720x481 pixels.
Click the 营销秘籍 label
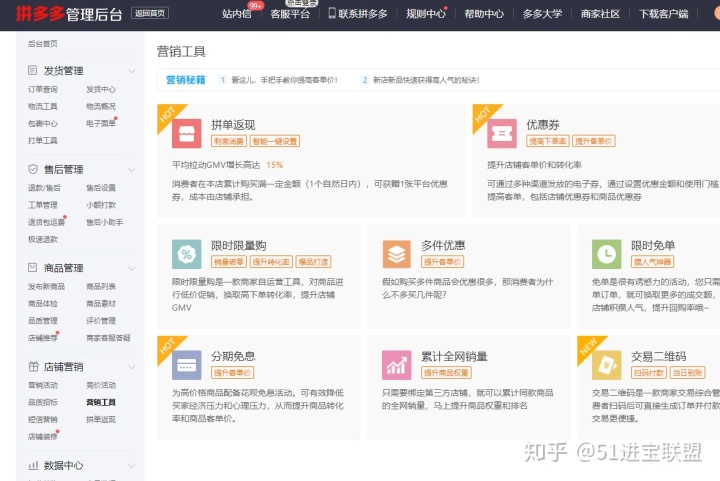[x=186, y=80]
